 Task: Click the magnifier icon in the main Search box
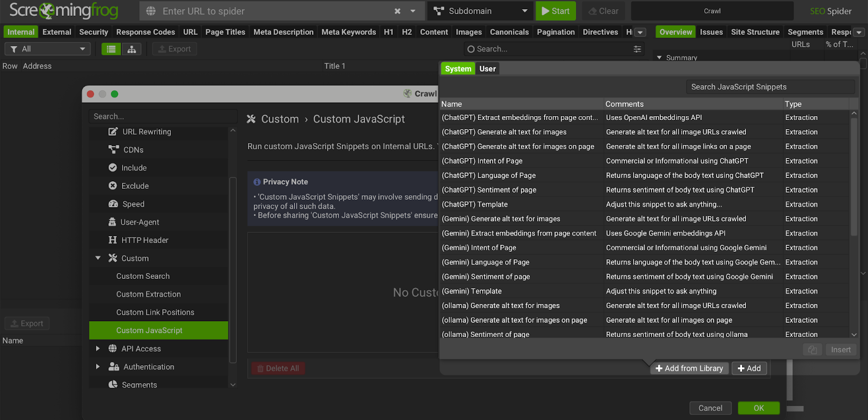tap(471, 49)
